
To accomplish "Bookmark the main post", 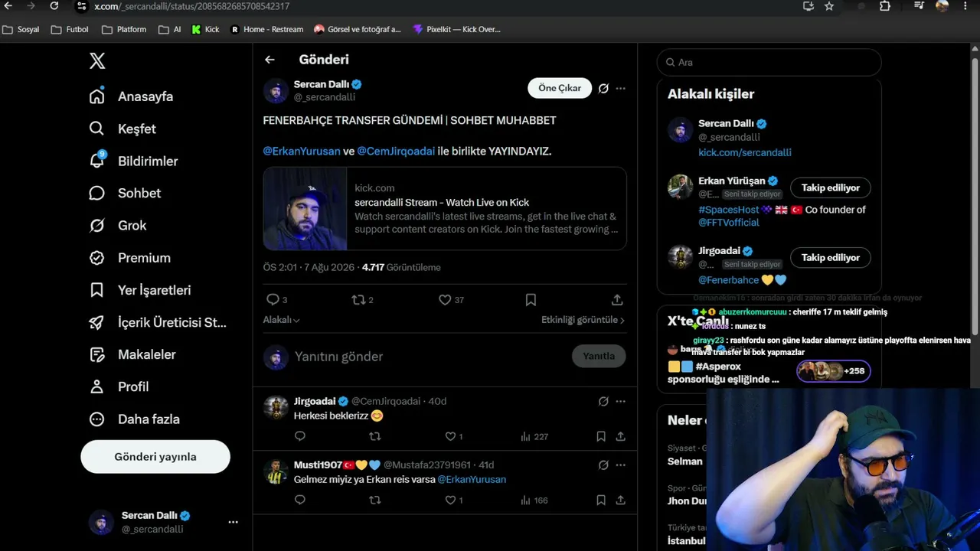I will coord(531,300).
